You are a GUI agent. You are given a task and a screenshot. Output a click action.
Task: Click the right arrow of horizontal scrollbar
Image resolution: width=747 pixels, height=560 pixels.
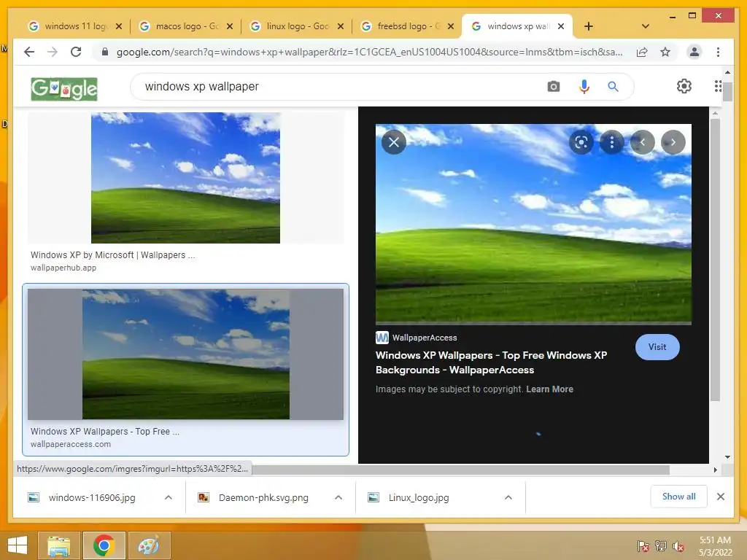pyautogui.click(x=715, y=470)
